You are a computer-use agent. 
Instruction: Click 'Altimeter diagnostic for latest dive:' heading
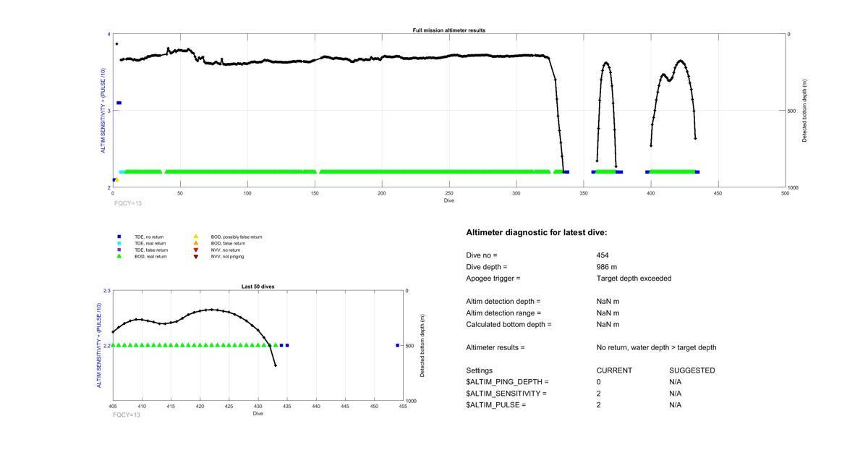coord(537,233)
